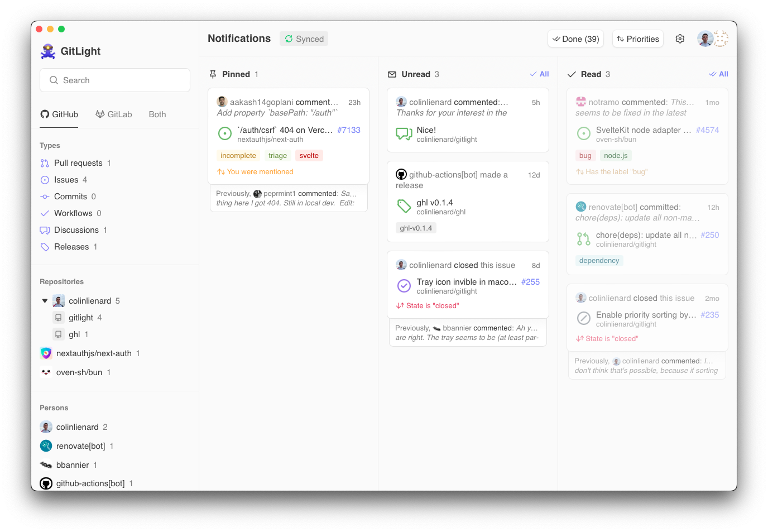The width and height of the screenshot is (768, 532).
Task: Filter by Workflows type
Action: pos(71,213)
